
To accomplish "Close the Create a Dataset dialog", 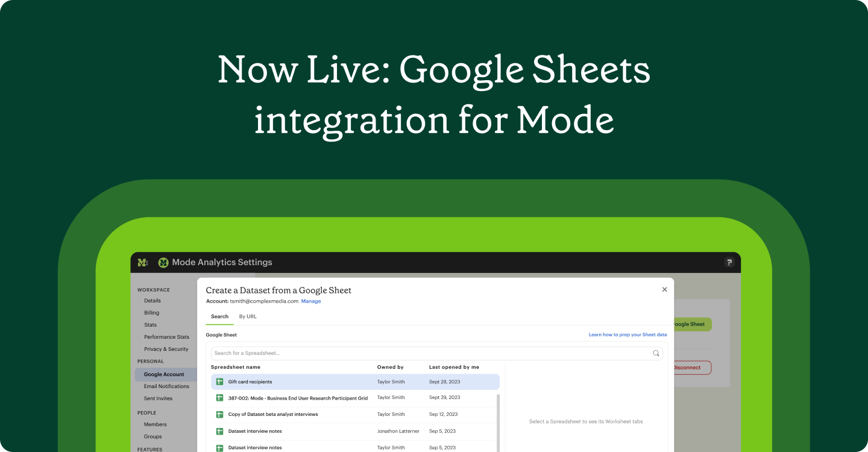I will [664, 289].
